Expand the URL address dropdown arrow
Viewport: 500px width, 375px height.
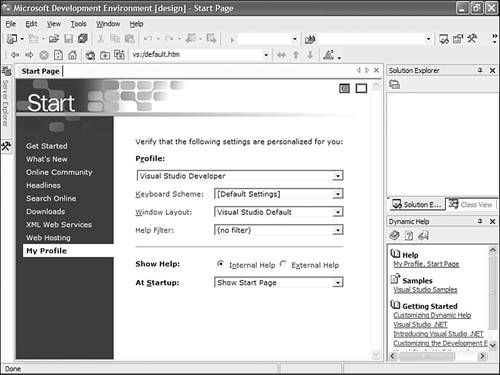pos(266,55)
